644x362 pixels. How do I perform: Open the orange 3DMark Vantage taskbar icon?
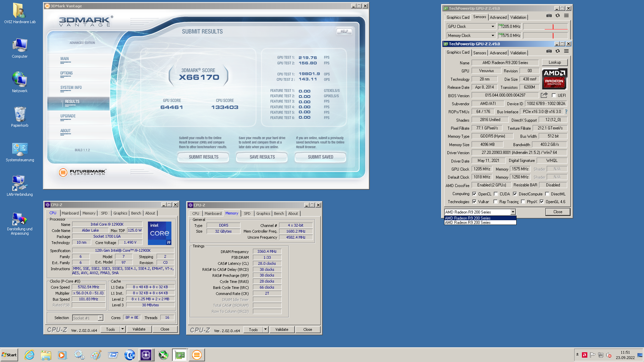[197, 355]
